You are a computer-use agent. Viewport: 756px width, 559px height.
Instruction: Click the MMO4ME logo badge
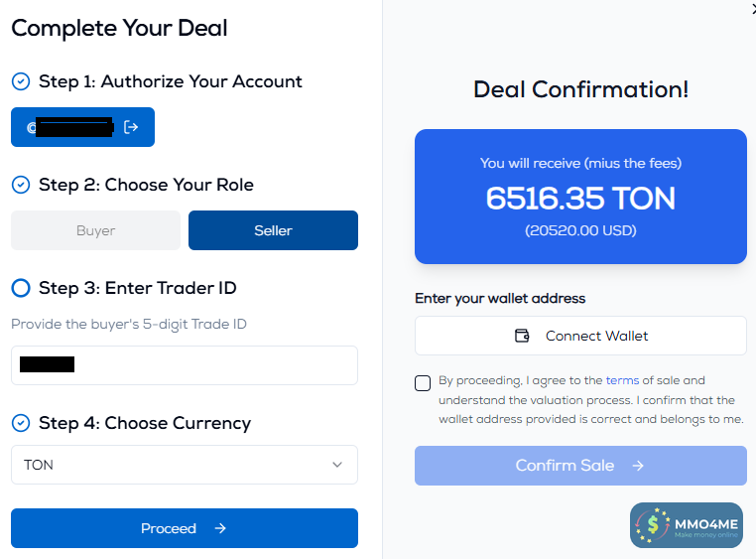(x=687, y=524)
